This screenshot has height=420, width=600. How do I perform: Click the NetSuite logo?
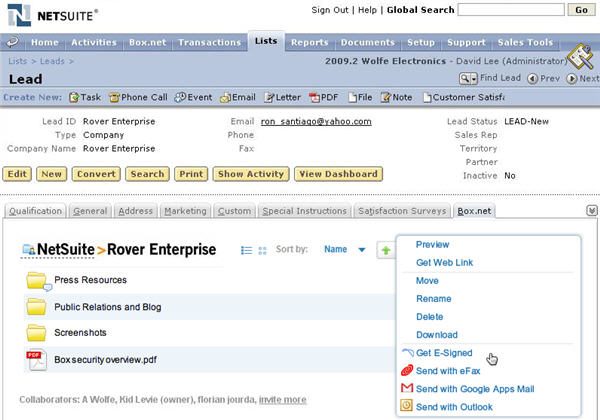52,15
